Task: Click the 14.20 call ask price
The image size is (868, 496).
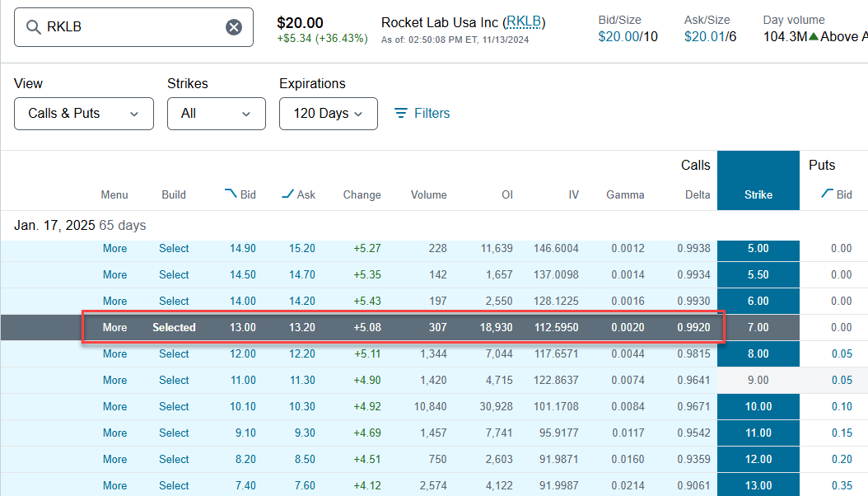Action: click(x=301, y=302)
